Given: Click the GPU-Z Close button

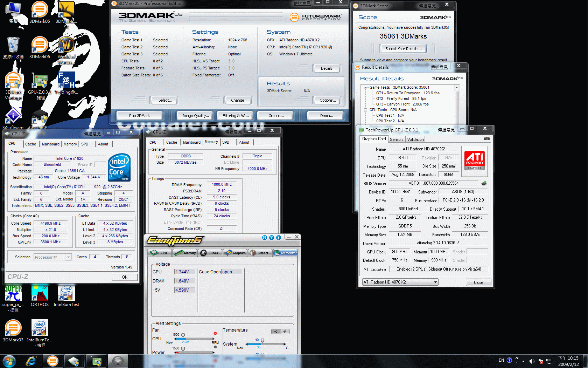Looking at the screenshot, I should click(478, 282).
